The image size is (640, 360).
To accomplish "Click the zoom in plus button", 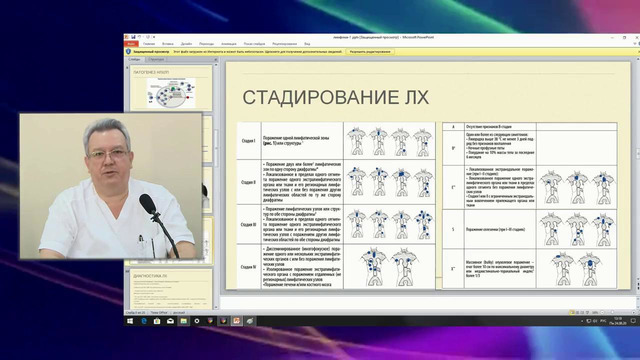I will 633,313.
